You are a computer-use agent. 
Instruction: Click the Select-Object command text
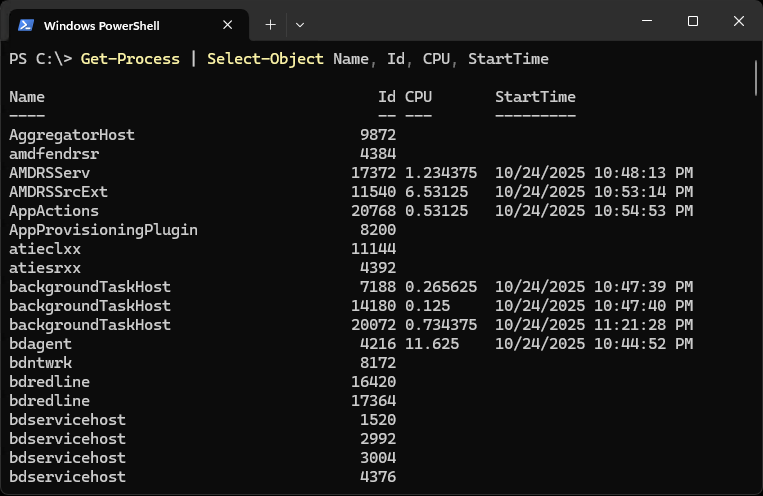click(x=265, y=59)
